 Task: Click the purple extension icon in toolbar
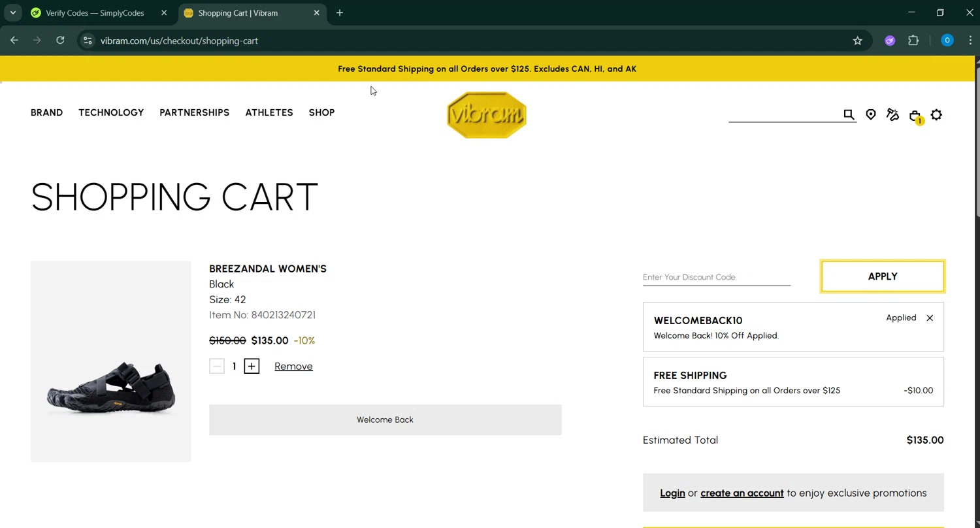pyautogui.click(x=890, y=41)
